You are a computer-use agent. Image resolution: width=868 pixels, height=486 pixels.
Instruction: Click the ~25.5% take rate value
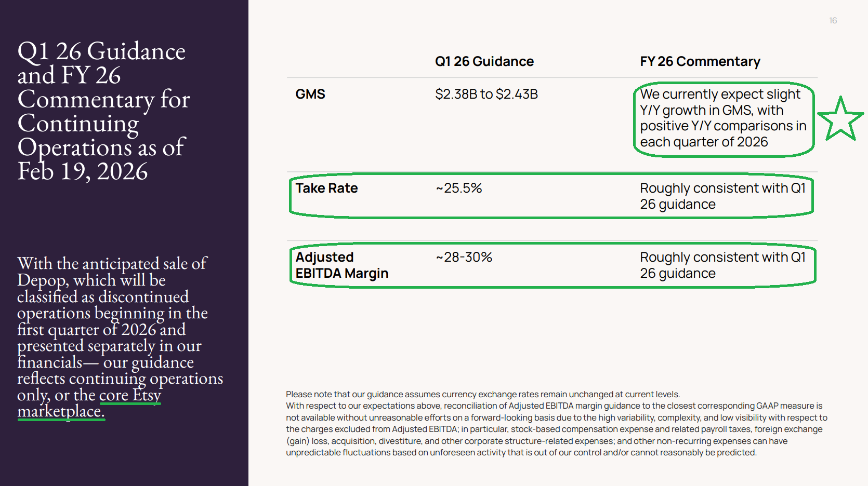coord(459,188)
